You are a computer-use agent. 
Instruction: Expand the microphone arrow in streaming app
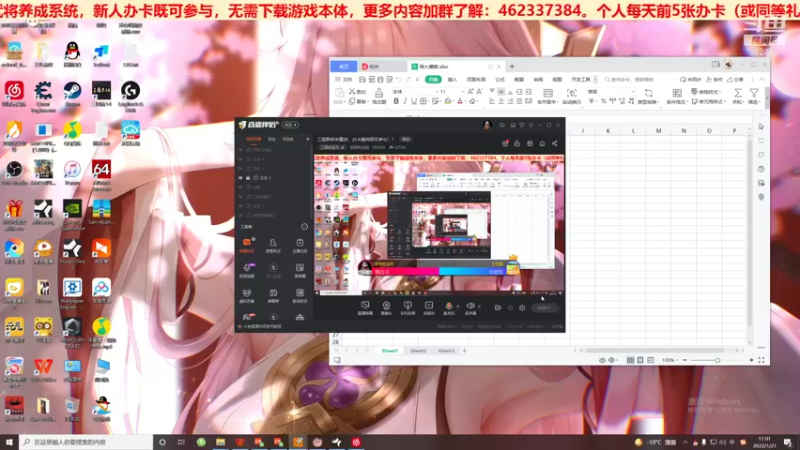coord(457,307)
